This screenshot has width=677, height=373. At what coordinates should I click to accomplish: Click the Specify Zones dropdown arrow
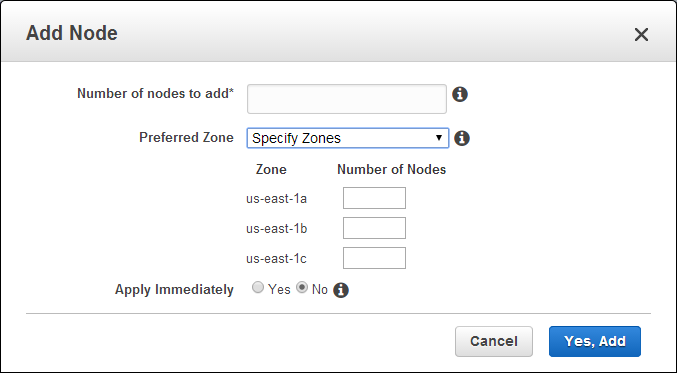click(439, 138)
